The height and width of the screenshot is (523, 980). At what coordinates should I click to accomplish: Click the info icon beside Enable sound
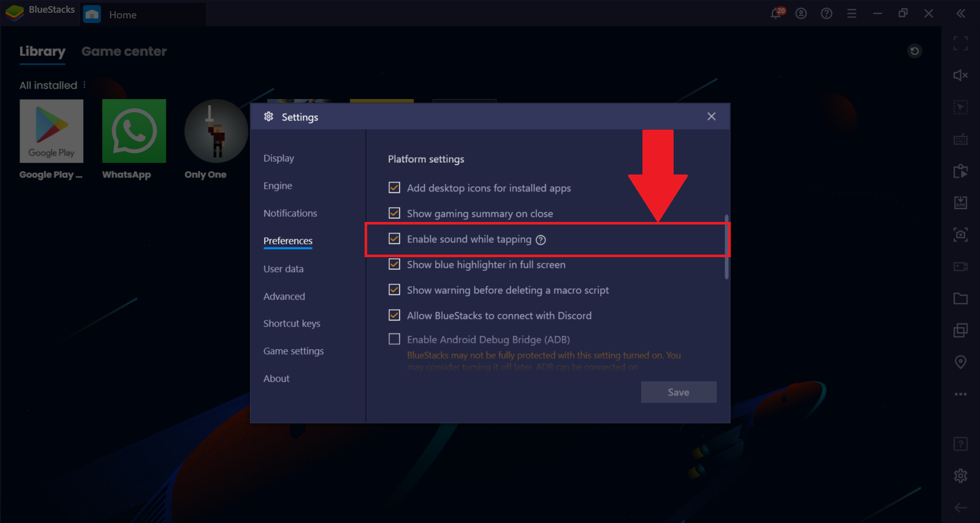click(541, 240)
